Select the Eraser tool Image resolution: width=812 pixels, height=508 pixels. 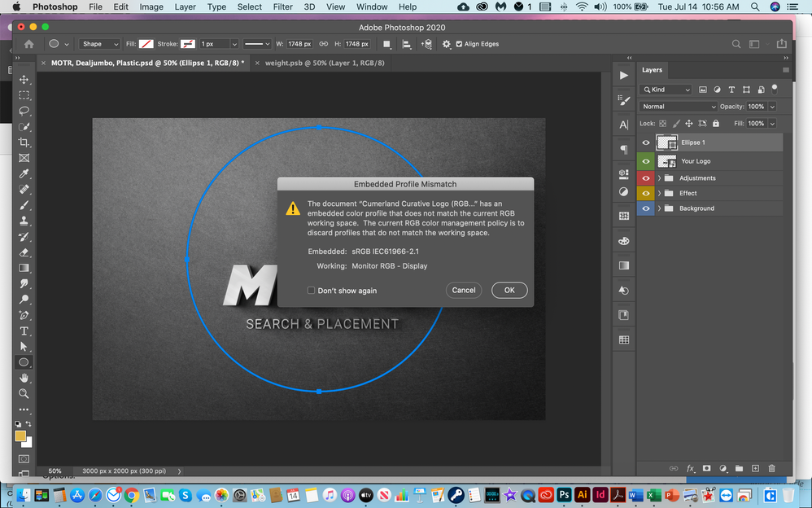click(x=24, y=252)
